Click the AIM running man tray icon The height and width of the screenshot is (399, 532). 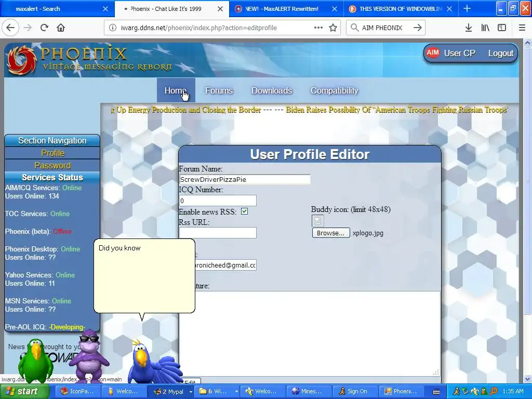[456, 392]
